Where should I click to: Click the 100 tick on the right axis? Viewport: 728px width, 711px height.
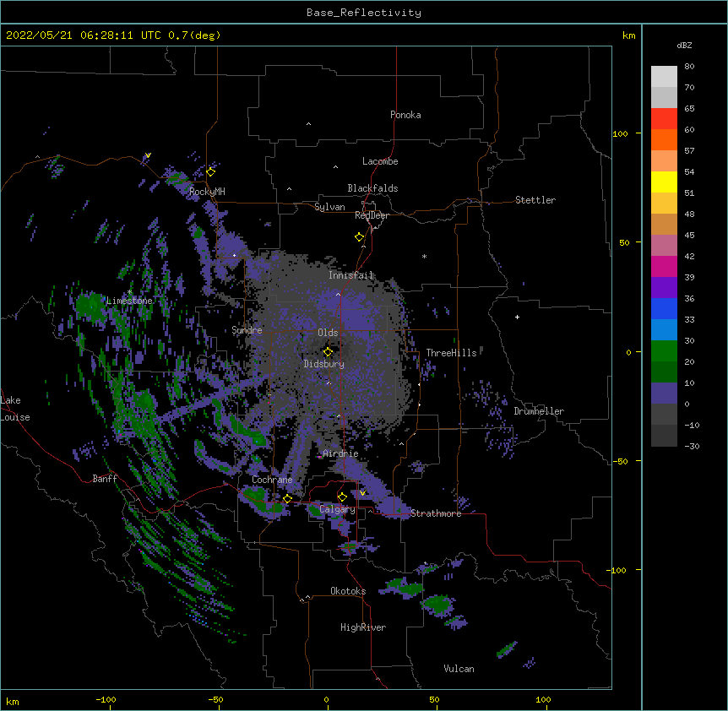tap(620, 133)
